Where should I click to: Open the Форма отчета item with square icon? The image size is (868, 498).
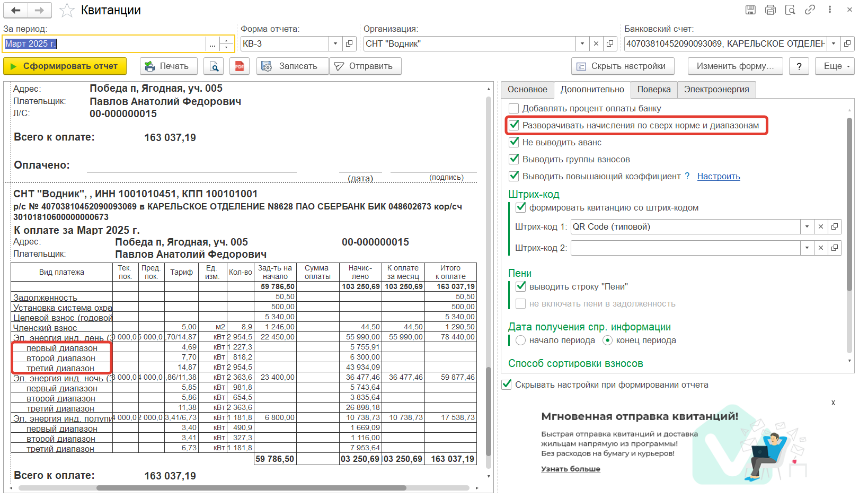tap(349, 43)
